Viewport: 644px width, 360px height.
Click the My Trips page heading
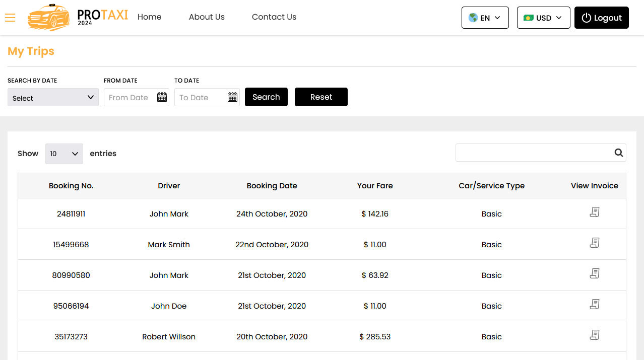click(x=31, y=51)
